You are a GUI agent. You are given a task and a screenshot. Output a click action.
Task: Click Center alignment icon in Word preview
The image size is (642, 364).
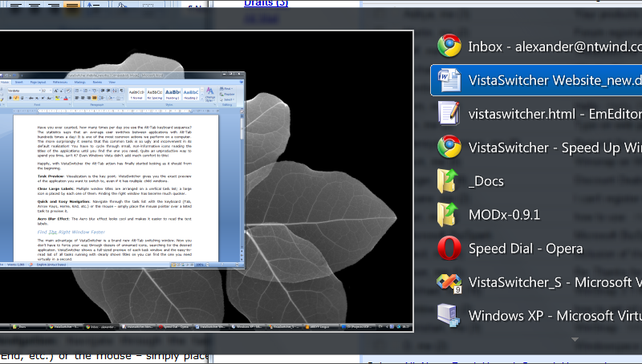[x=83, y=98]
